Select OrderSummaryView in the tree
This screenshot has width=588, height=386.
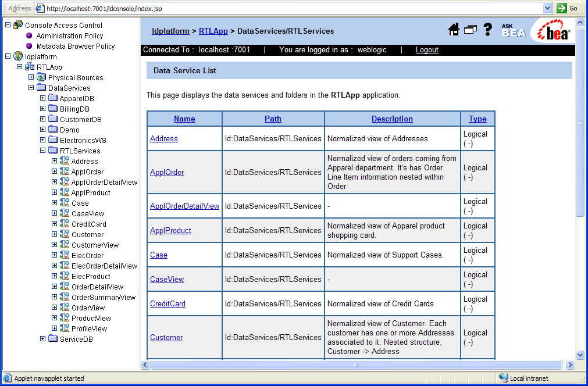click(x=104, y=297)
